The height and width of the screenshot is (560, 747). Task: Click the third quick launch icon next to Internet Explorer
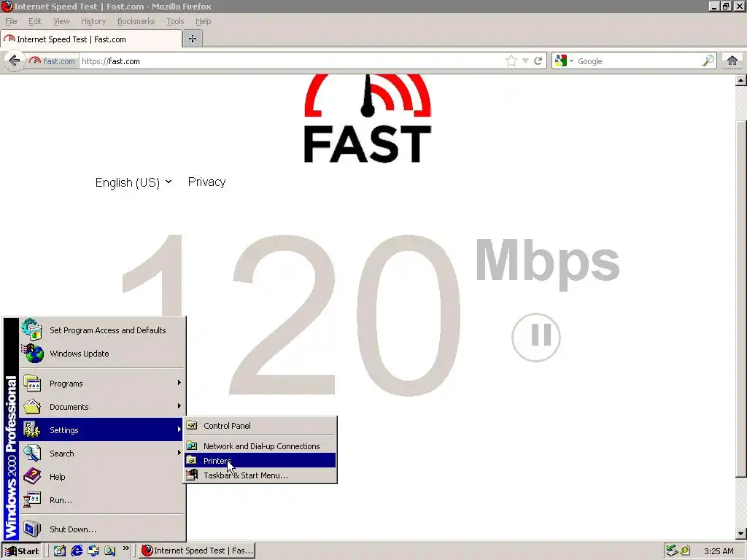pyautogui.click(x=93, y=551)
